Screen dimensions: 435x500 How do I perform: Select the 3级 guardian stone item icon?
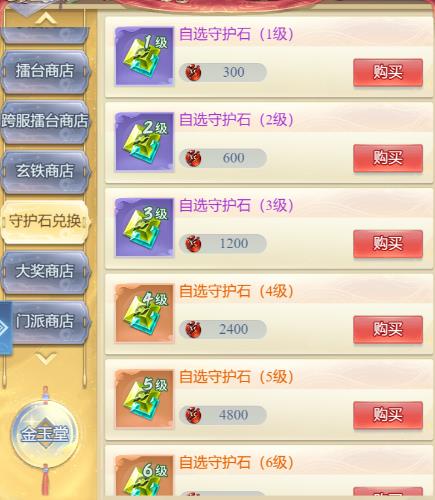144,228
